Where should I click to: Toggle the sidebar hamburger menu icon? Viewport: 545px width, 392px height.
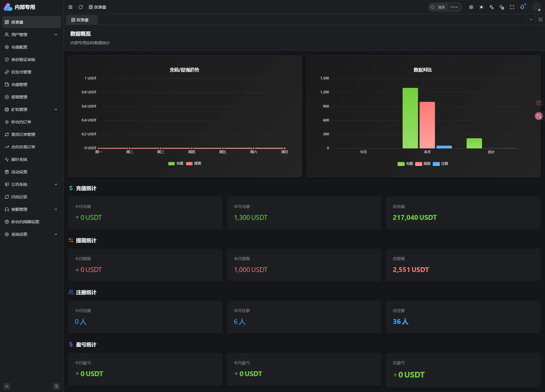coord(70,7)
